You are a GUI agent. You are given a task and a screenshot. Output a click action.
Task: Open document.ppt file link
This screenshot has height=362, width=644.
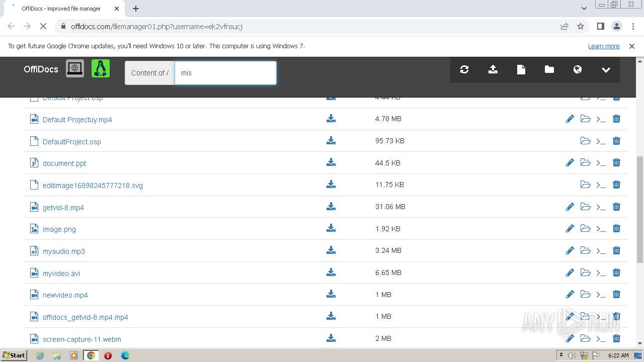click(64, 163)
